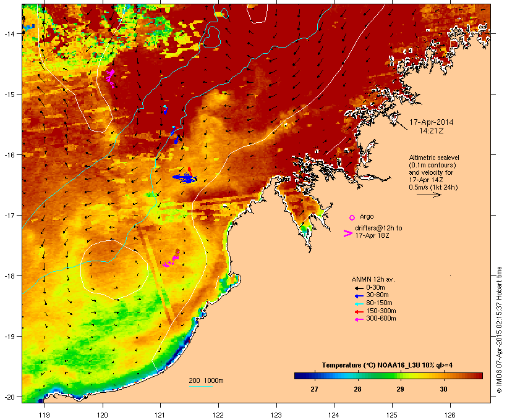This screenshot has height=420, width=507.
Task: Click the cyan 80-150m legend arrow
Action: click(359, 304)
